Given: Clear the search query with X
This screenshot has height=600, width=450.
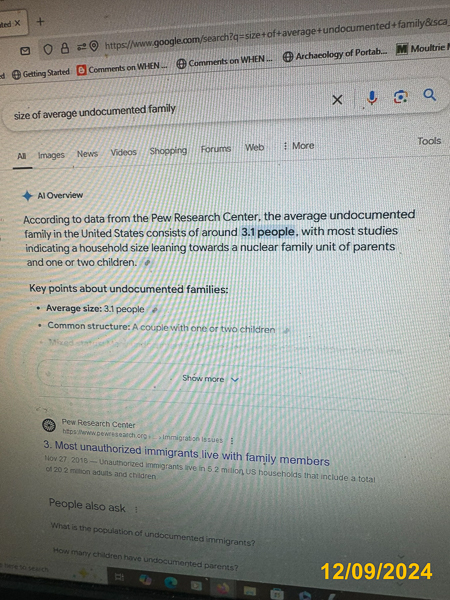Looking at the screenshot, I should (337, 100).
